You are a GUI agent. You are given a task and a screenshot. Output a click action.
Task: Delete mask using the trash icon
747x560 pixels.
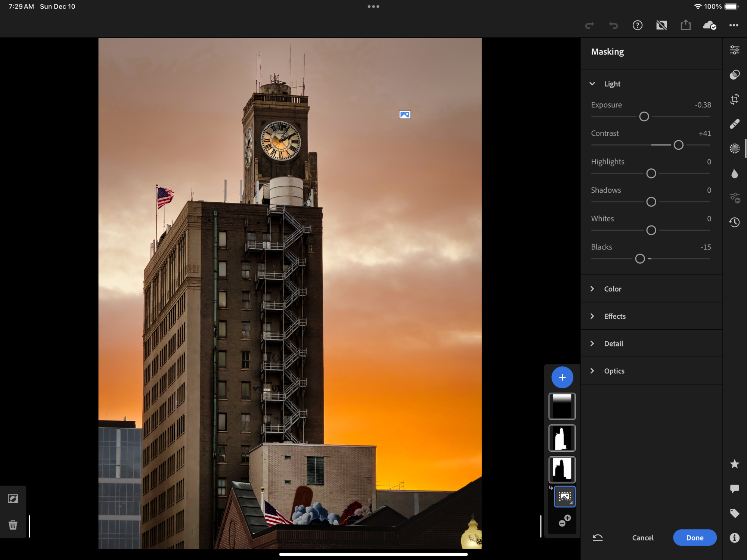point(13,525)
